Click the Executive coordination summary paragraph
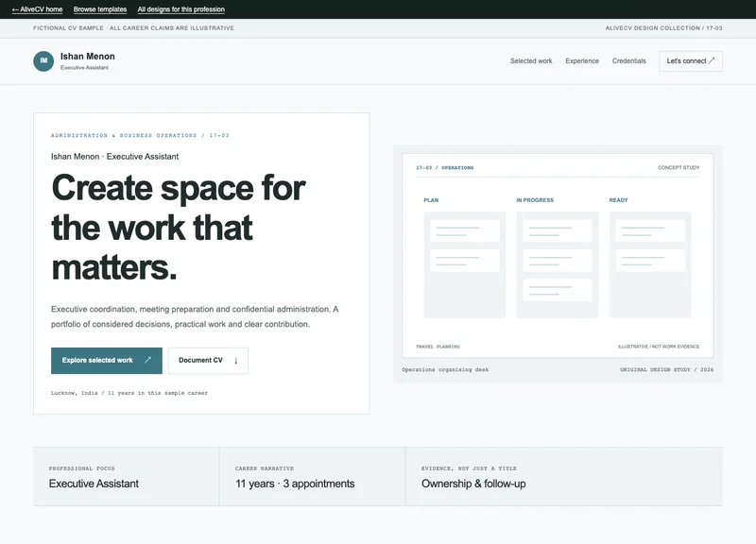The height and width of the screenshot is (544, 756). point(195,316)
